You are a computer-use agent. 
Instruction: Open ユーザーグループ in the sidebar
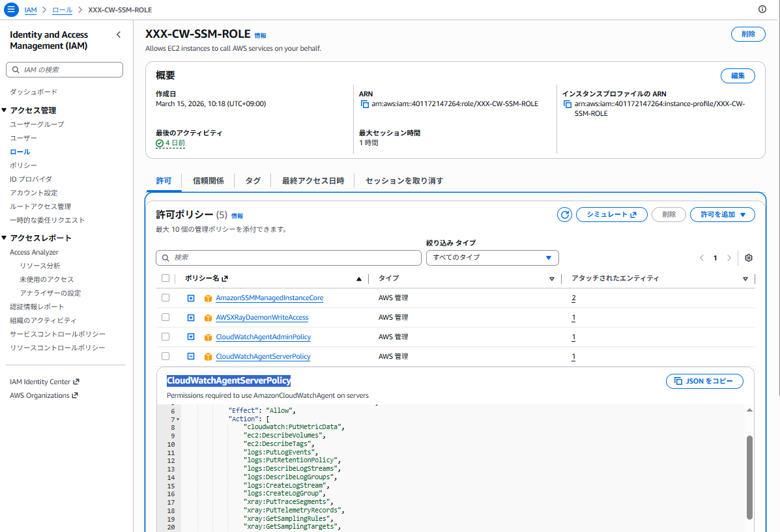click(36, 124)
